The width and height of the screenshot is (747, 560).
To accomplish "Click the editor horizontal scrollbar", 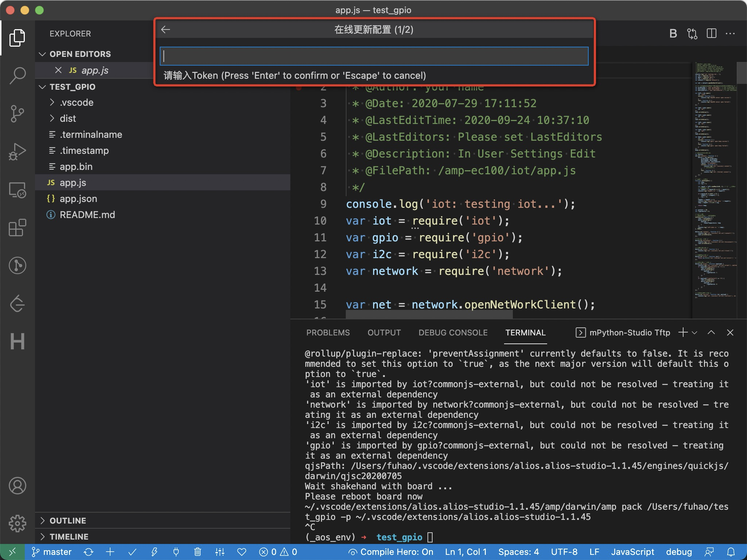I will point(429,314).
